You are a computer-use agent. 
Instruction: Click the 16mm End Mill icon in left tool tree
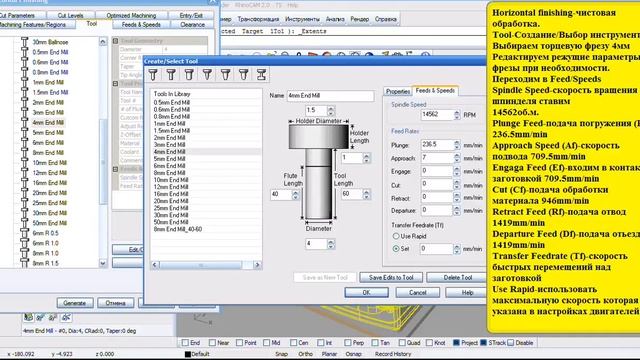(x=24, y=183)
